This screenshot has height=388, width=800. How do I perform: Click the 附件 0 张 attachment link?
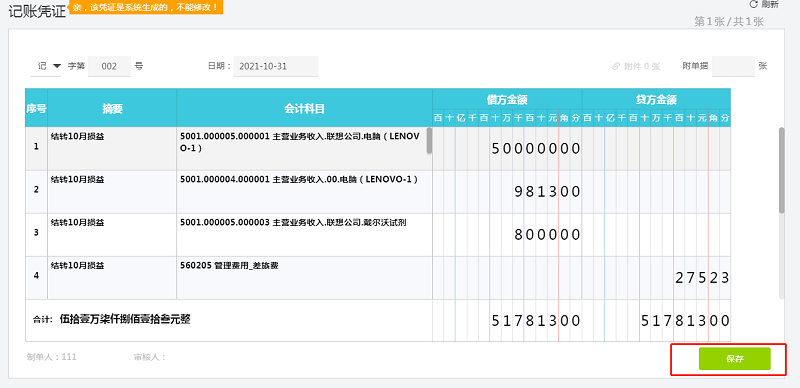click(x=636, y=66)
